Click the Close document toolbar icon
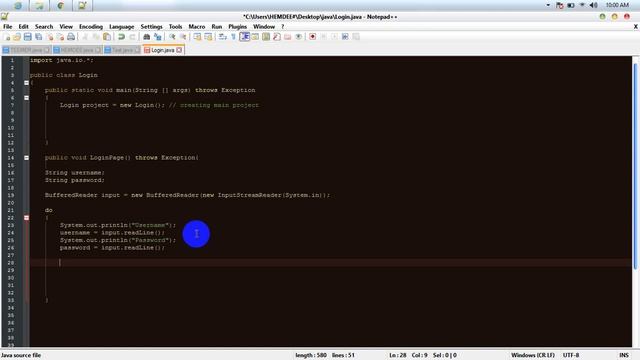 pos(49,37)
